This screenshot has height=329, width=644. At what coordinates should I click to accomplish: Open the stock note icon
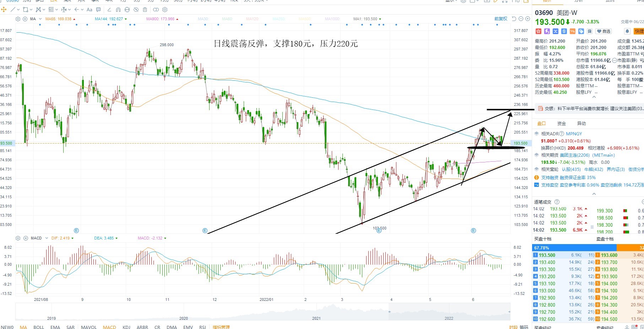click(590, 31)
